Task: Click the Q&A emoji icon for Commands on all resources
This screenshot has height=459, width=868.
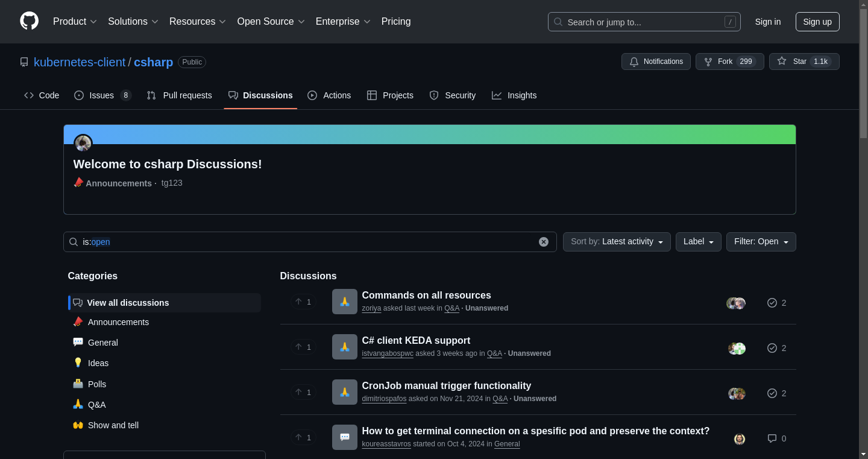Action: click(345, 302)
